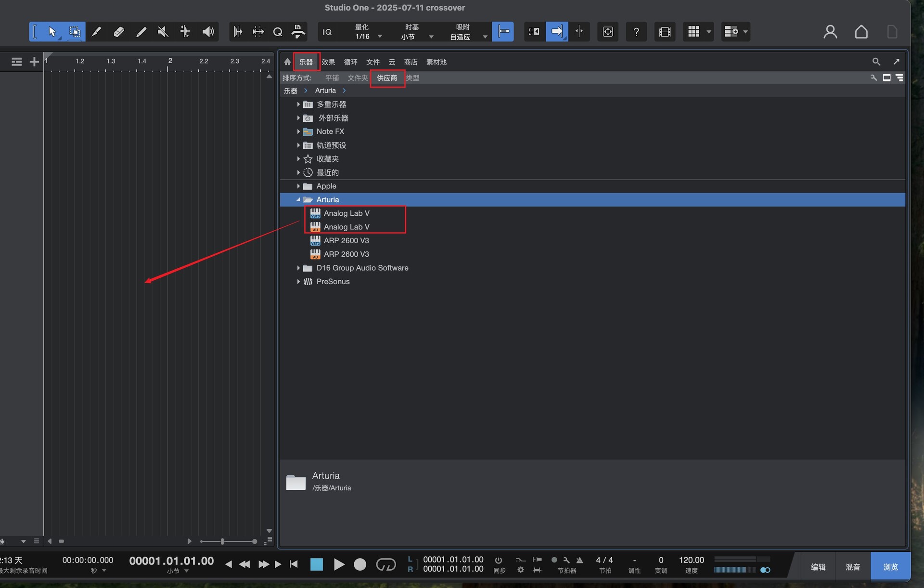Expand D16 Group Audio Software folder
924x588 pixels.
click(298, 268)
